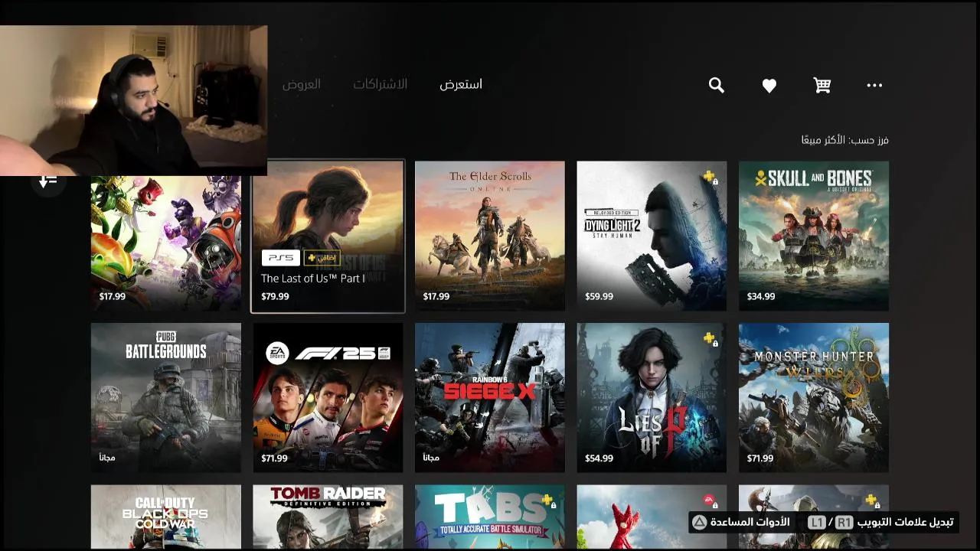Open the EA Sports F1 25 tile
980x551 pixels.
coord(328,398)
